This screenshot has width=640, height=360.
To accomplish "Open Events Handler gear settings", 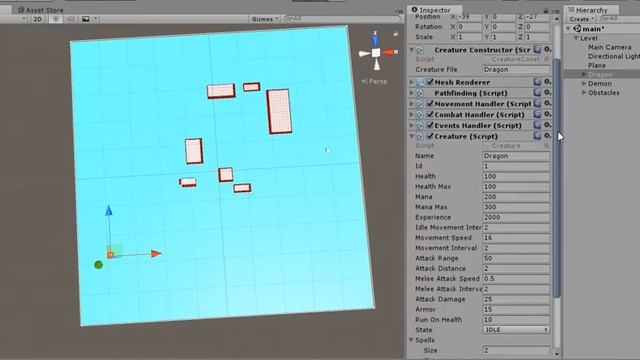I will click(x=547, y=125).
